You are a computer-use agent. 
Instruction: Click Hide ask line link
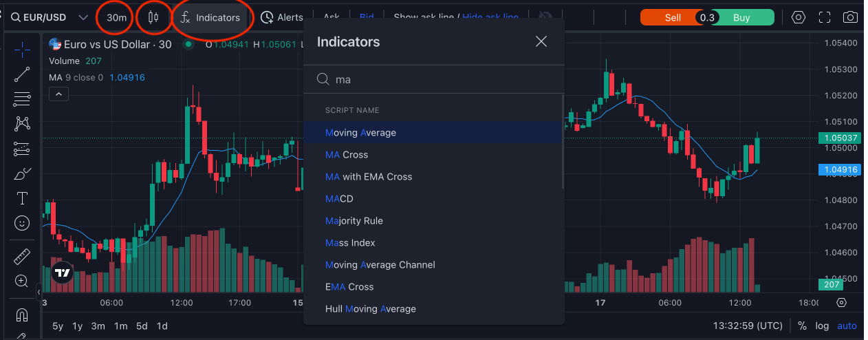coord(491,17)
